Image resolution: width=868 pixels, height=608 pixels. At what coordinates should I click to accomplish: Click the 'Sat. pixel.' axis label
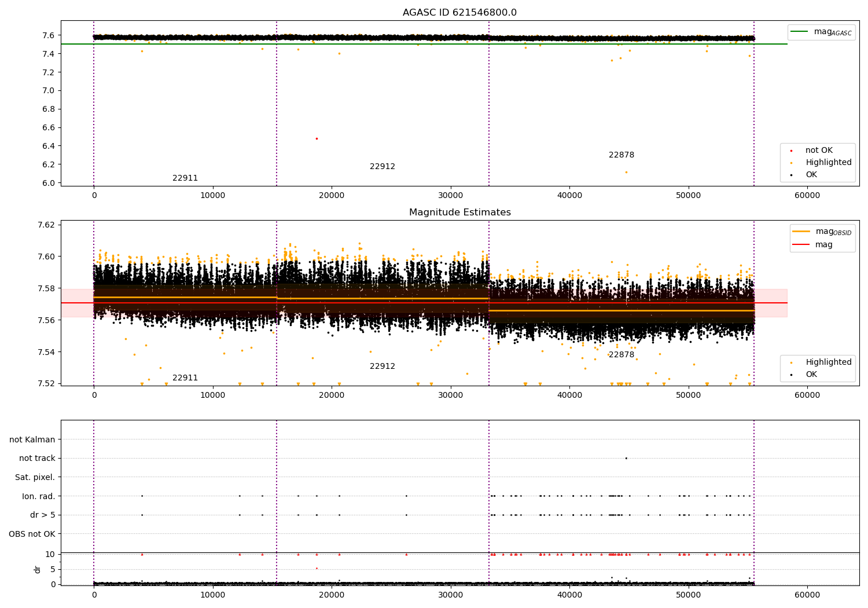(x=35, y=478)
